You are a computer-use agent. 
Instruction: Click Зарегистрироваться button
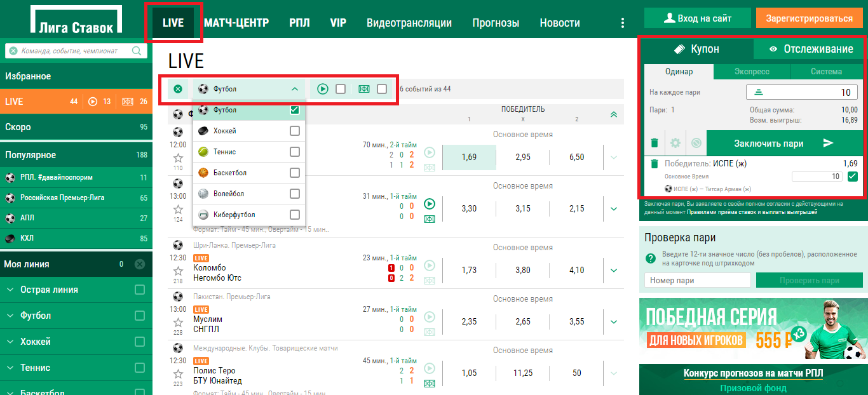(810, 18)
